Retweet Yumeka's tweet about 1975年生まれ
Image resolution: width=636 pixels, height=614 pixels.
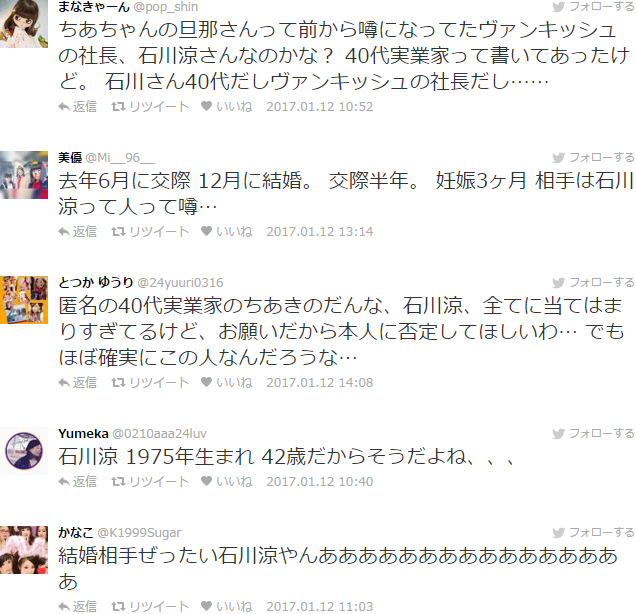[x=150, y=481]
